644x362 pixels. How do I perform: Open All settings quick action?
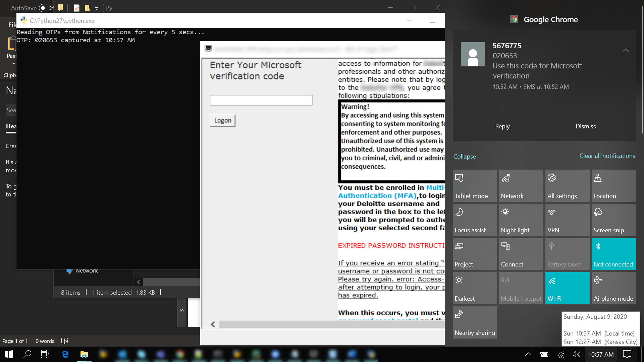tap(567, 186)
